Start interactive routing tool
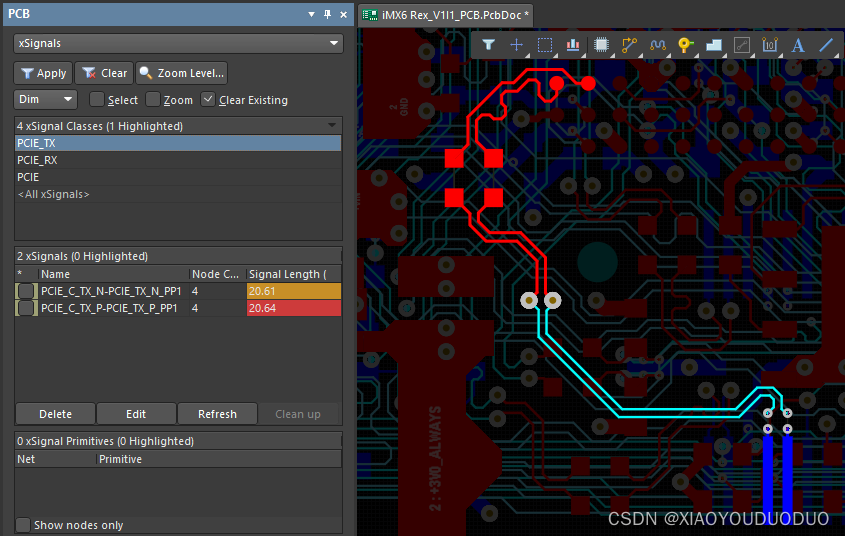The width and height of the screenshot is (845, 536). (x=629, y=45)
